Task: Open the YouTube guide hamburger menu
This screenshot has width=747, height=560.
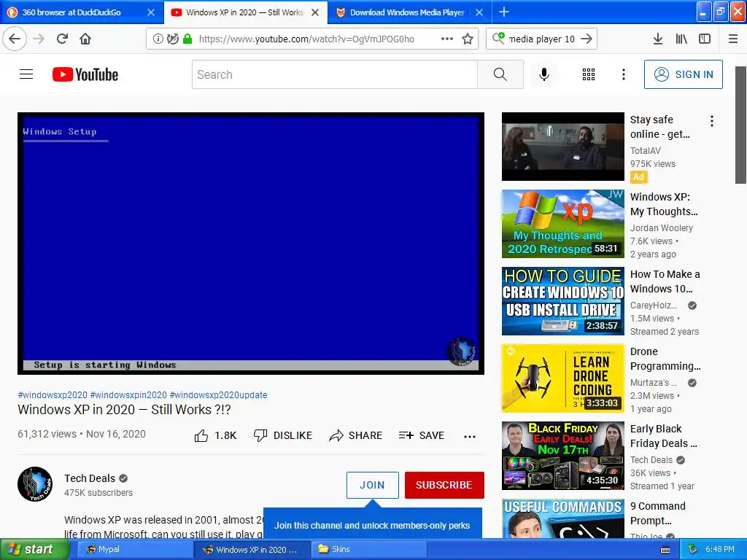Action: pos(26,74)
